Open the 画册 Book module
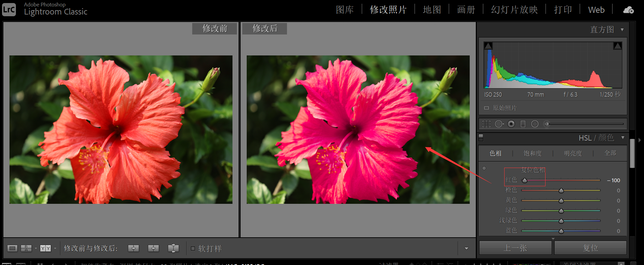The image size is (644, 265). pyautogui.click(x=466, y=10)
